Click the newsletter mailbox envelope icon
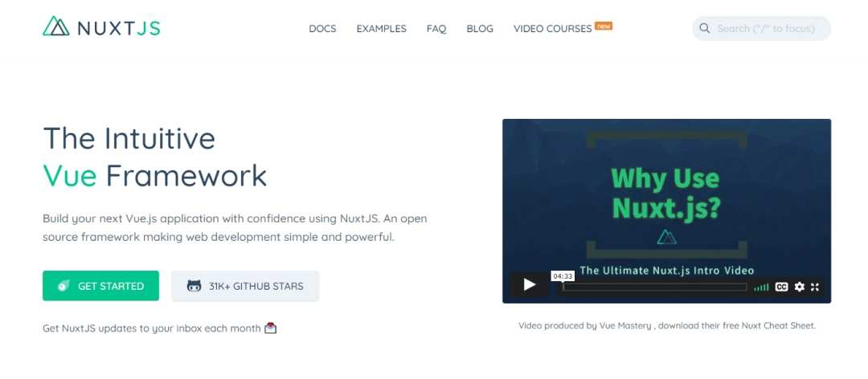The height and width of the screenshot is (379, 868). (x=271, y=328)
